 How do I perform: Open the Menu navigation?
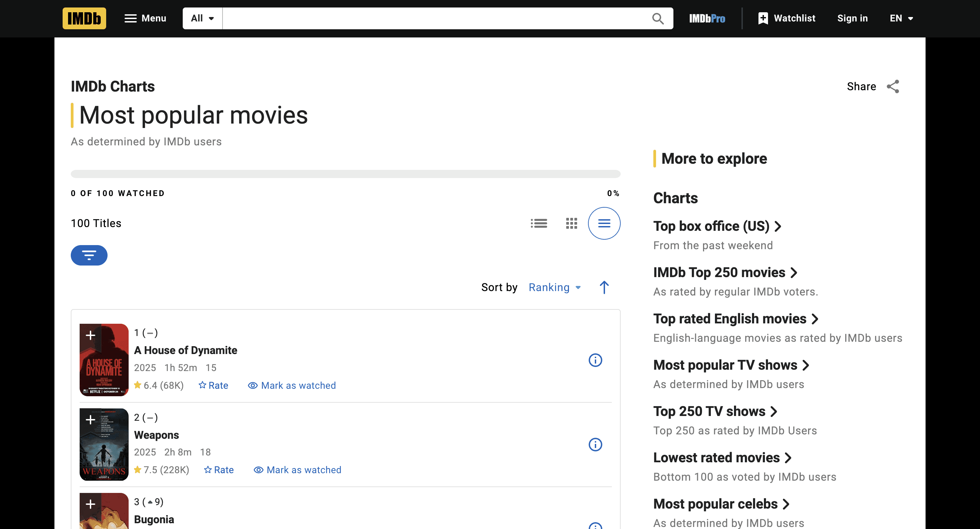pyautogui.click(x=145, y=18)
